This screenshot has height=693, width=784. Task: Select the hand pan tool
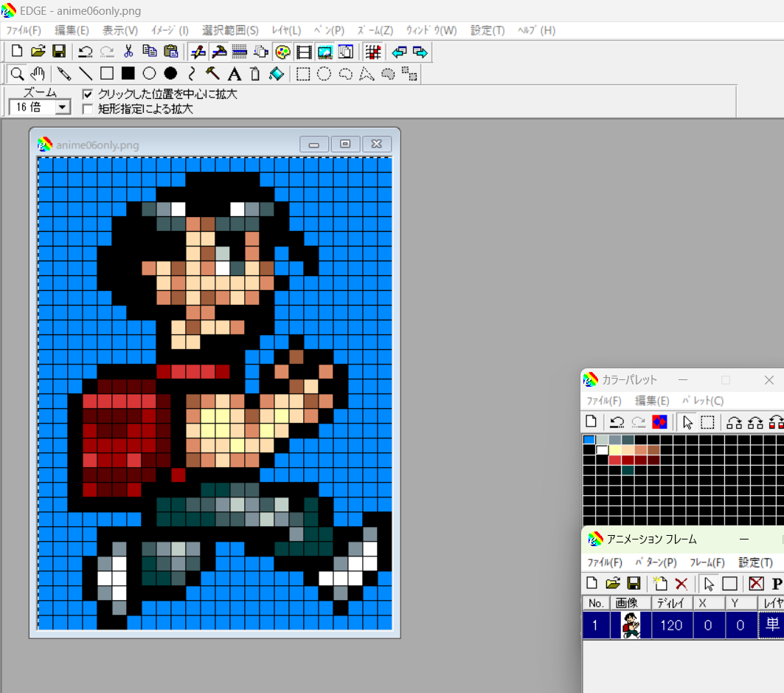tap(38, 74)
